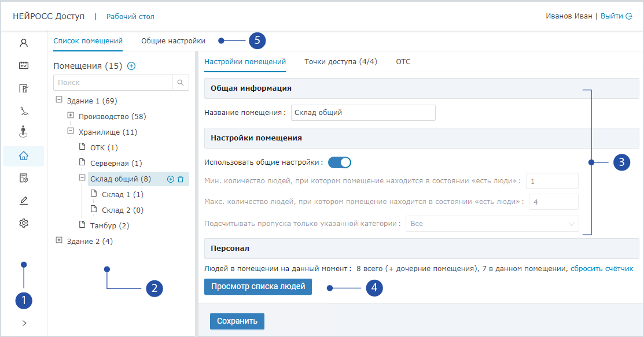Viewport: 644px width, 337px height.
Task: Add child room to Склад общий
Action: [171, 179]
